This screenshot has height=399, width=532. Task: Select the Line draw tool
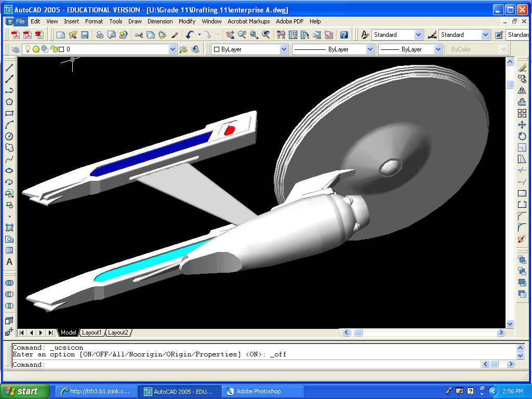click(9, 68)
